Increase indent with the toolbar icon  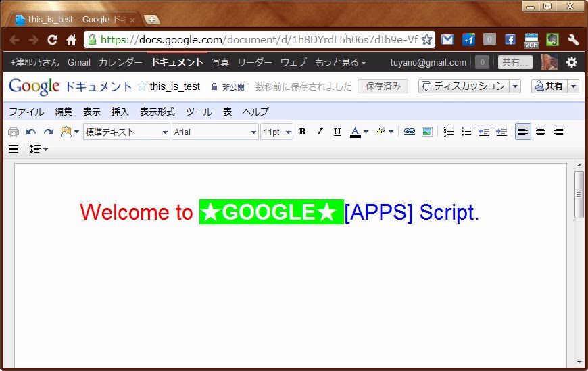pyautogui.click(x=501, y=132)
